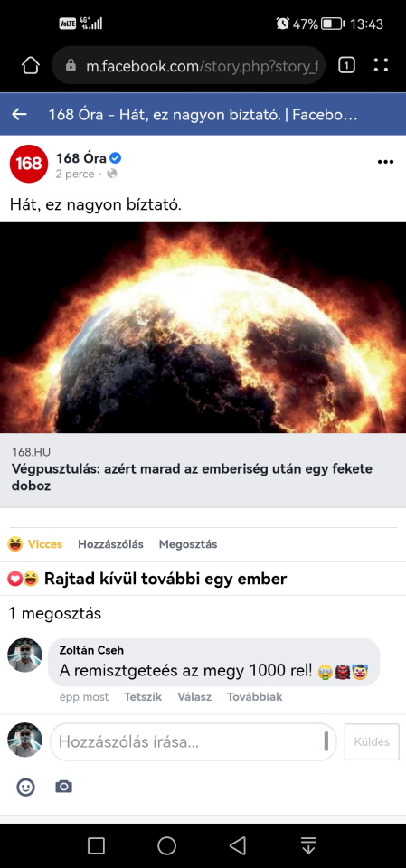The image size is (406, 868).
Task: Attach a photo with the camera icon
Action: coord(63,786)
